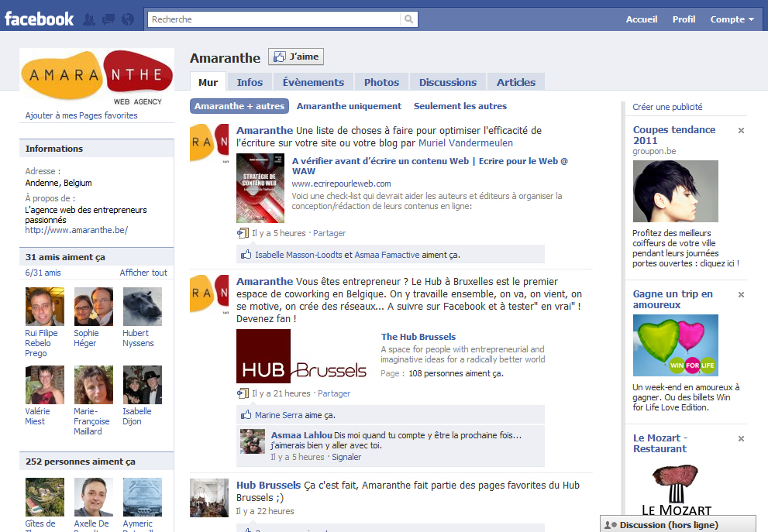Open Hubert Nyssens' hippo photo
This screenshot has height=532, width=768.
[142, 307]
